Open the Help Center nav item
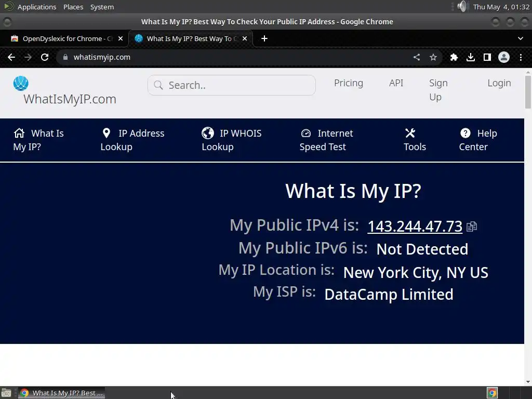 click(478, 140)
